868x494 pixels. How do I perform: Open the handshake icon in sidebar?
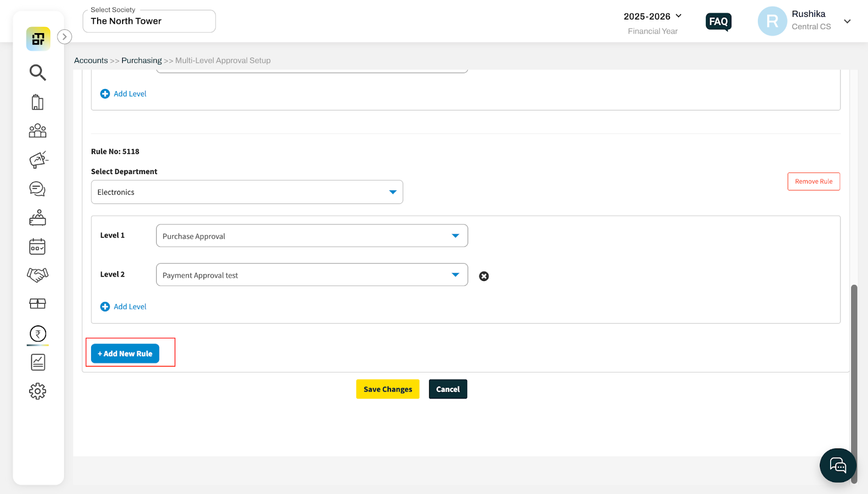[x=37, y=275]
